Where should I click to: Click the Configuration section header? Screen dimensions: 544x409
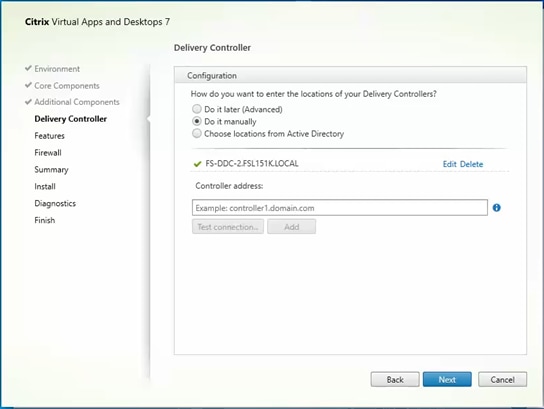pos(350,75)
